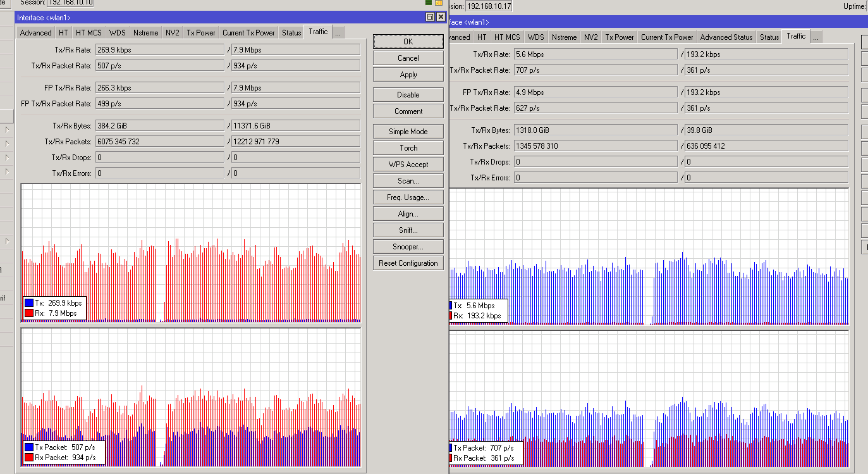The height and width of the screenshot is (474, 868).
Task: Click the 5.6 Mbps Tx Rate field
Action: [x=596, y=54]
